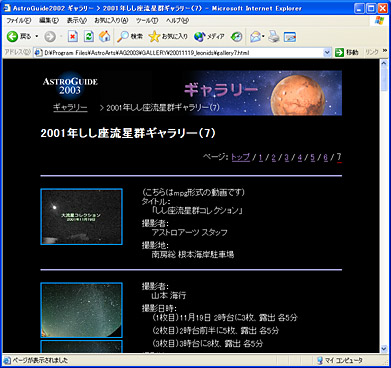Open the お気に入り(A) menu

pyautogui.click(x=111, y=21)
